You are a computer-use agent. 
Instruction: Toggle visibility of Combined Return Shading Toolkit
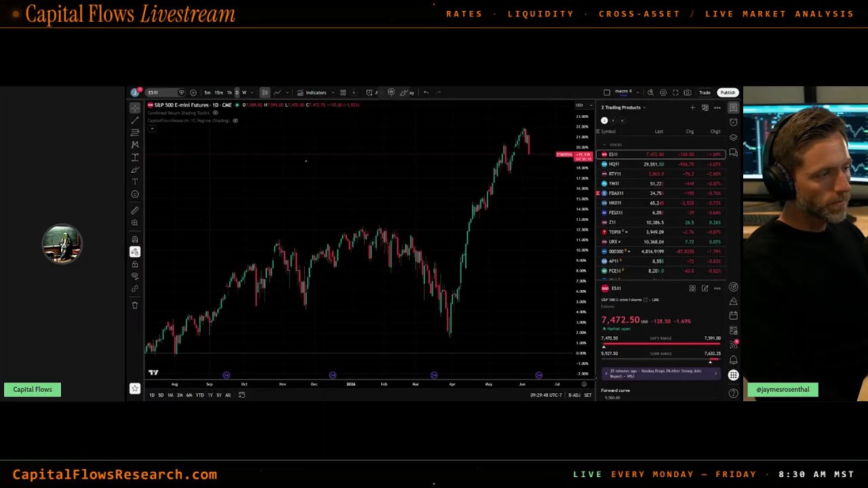[216, 113]
